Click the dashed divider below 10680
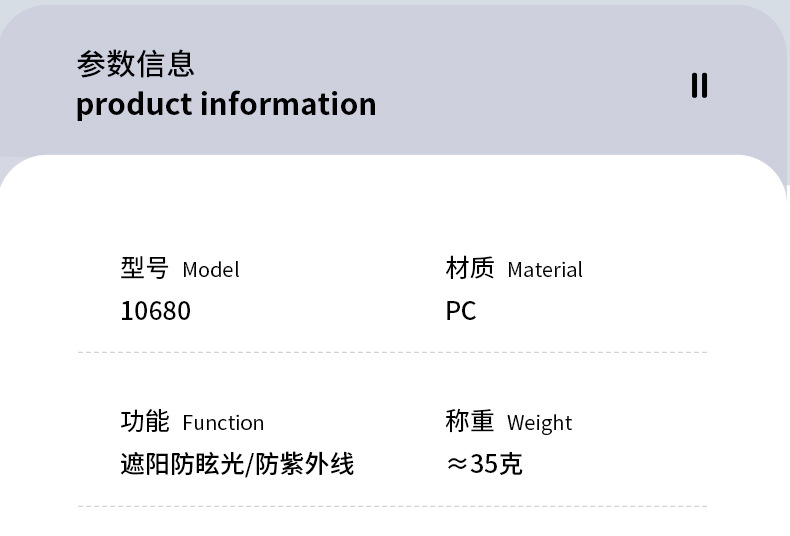The height and width of the screenshot is (536, 790). click(x=392, y=353)
